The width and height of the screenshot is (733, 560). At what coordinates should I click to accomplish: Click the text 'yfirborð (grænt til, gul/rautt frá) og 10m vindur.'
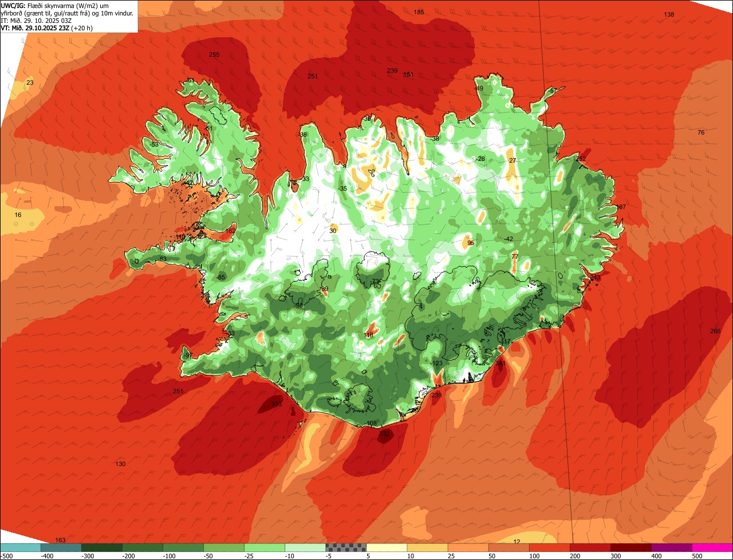67,13
